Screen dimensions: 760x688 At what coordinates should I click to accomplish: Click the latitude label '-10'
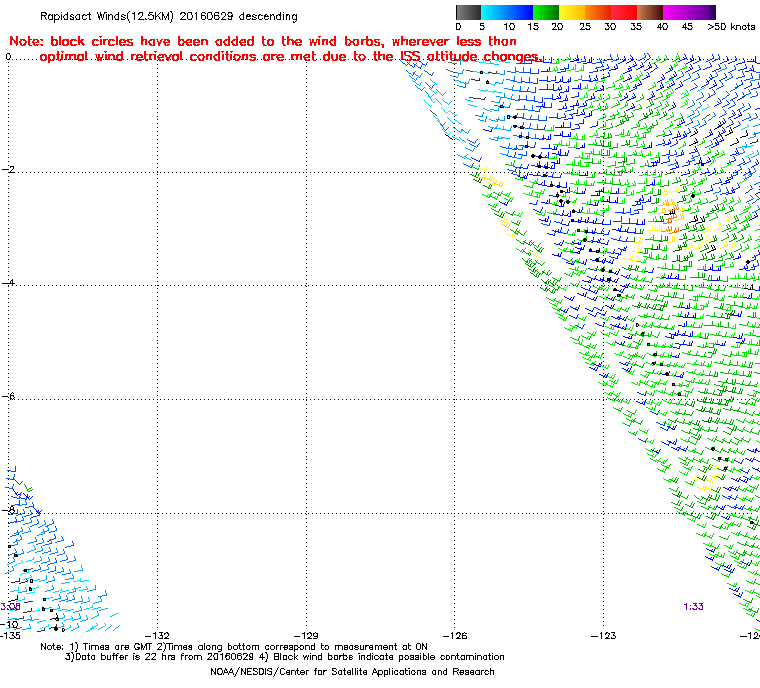(x=9, y=624)
